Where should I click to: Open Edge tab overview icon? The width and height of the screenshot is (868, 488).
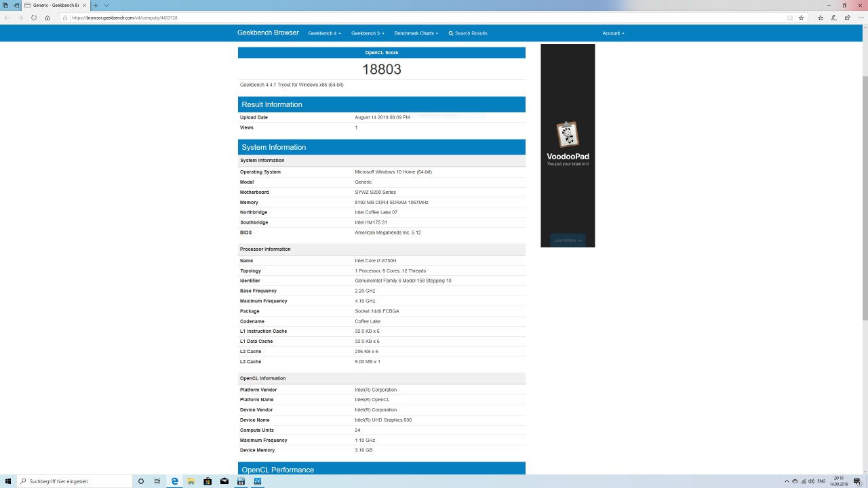(x=5, y=5)
